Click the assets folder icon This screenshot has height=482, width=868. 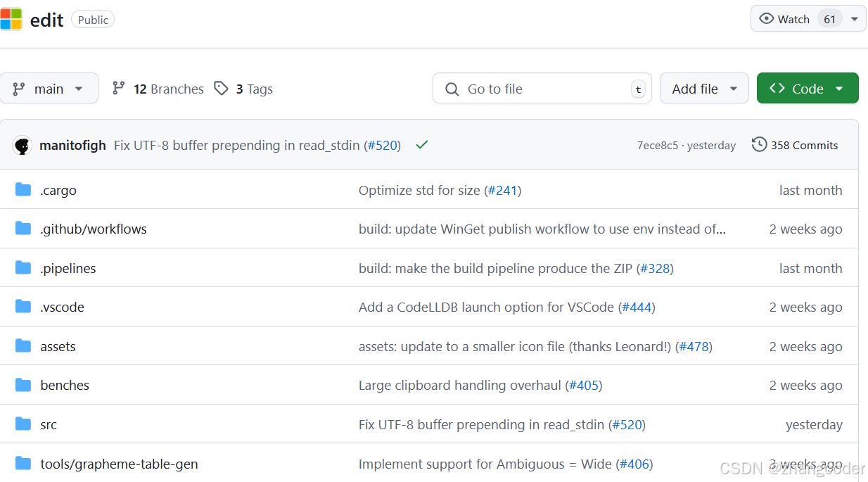(23, 346)
